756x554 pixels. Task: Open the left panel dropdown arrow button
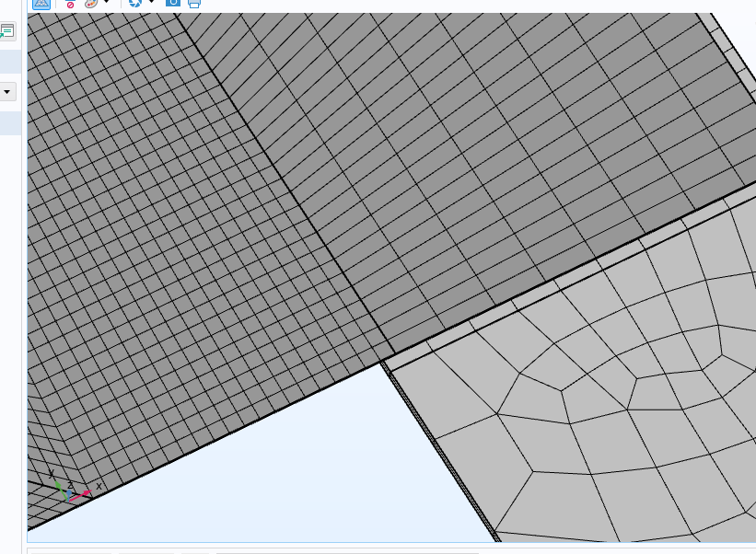tap(8, 92)
